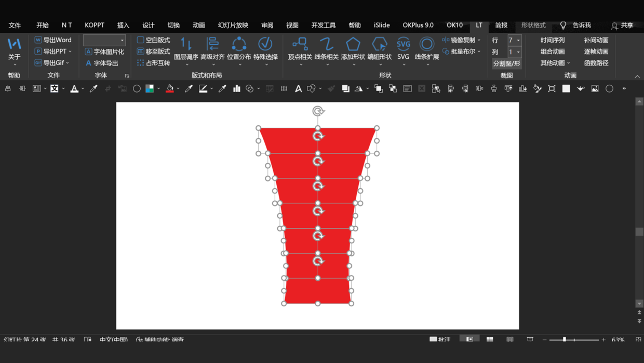This screenshot has height=363, width=644.
Task: Expand the 行 row count dropdown
Action: [x=518, y=40]
